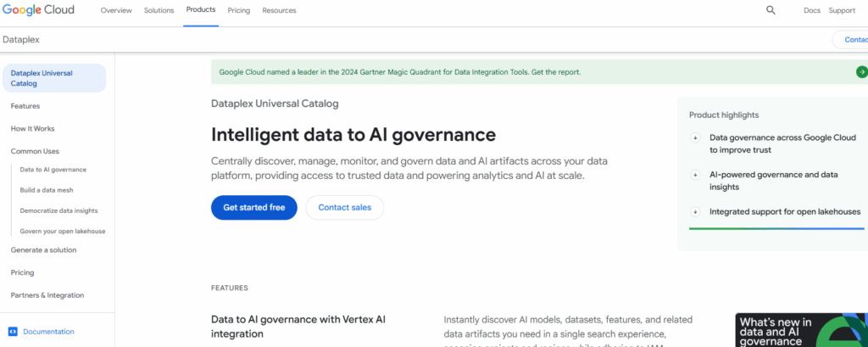Click the green arrow on Gartner banner

(861, 72)
